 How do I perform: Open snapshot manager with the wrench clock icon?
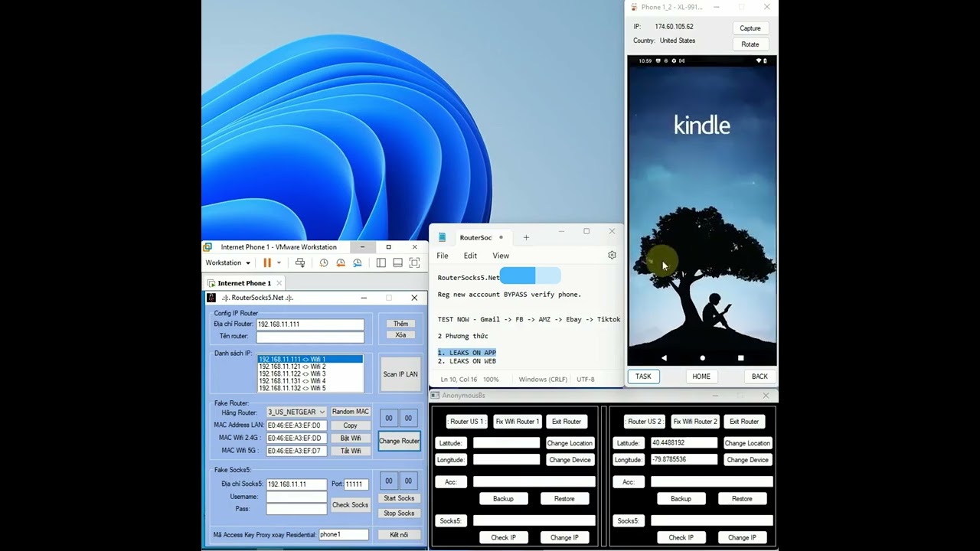click(x=358, y=262)
